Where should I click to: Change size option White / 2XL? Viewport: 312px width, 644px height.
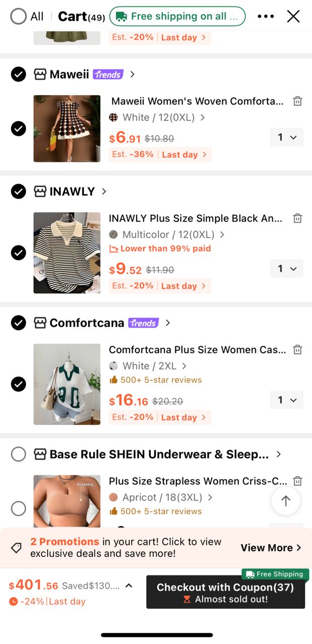tap(148, 366)
